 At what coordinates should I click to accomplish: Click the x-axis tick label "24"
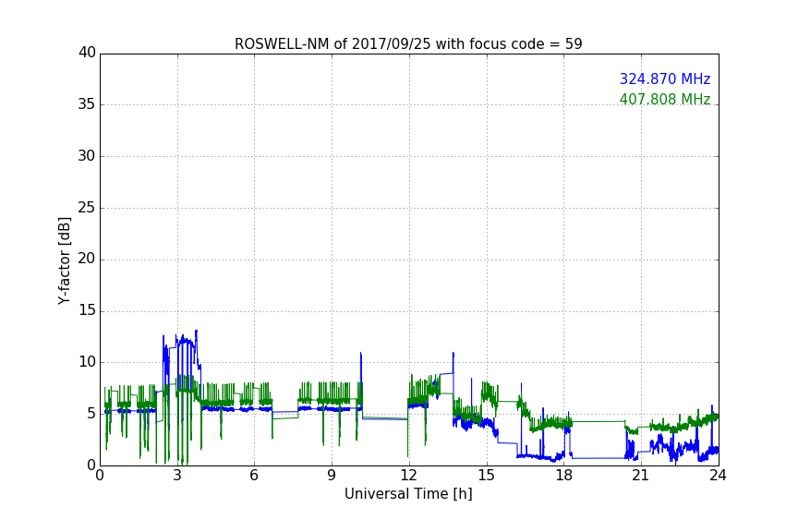pos(718,476)
